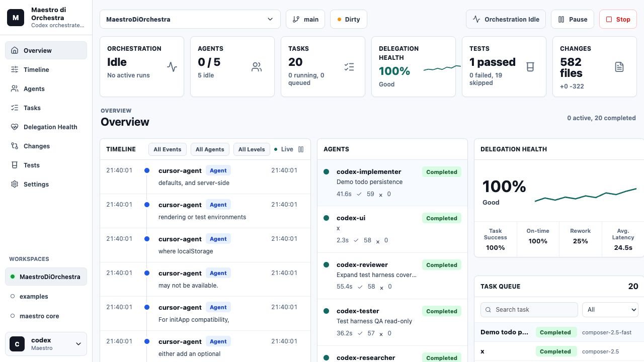This screenshot has width=644, height=362.
Task: Open Timeline in the sidebar
Action: [x=46, y=69]
